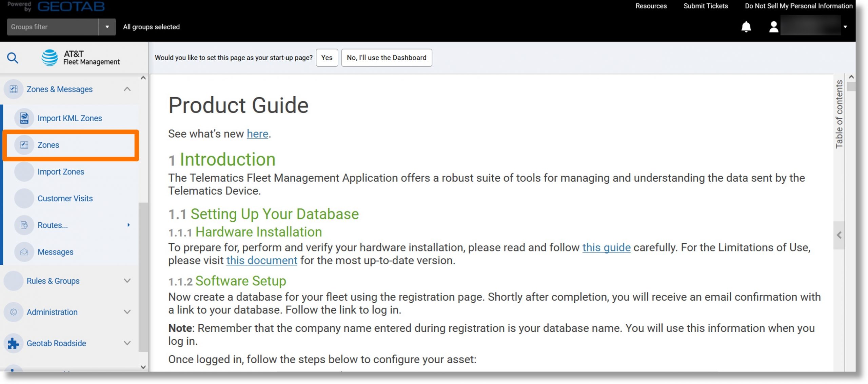Screen dimensions: 868x384
Task: Toggle the Geotab Roadside section
Action: [x=126, y=343]
